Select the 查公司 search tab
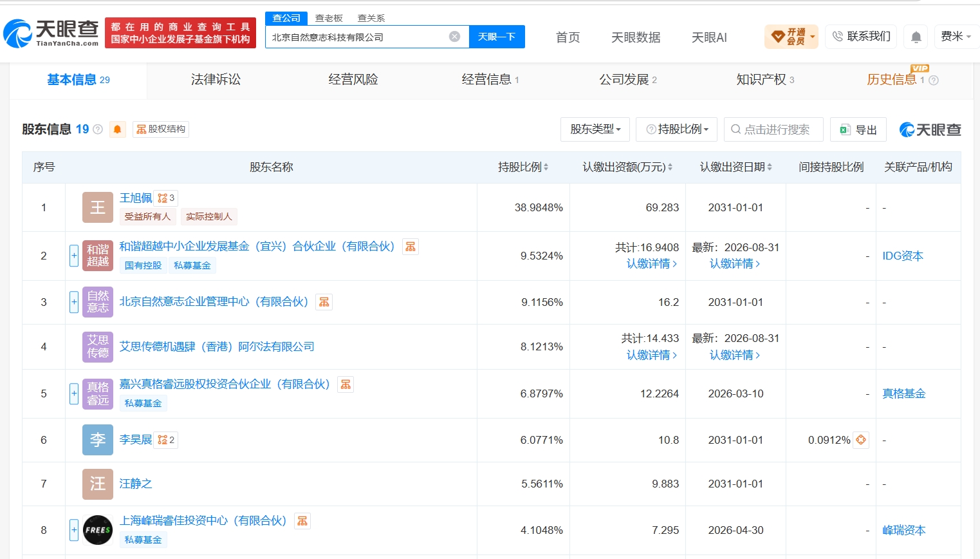The width and height of the screenshot is (980, 559). click(x=286, y=18)
